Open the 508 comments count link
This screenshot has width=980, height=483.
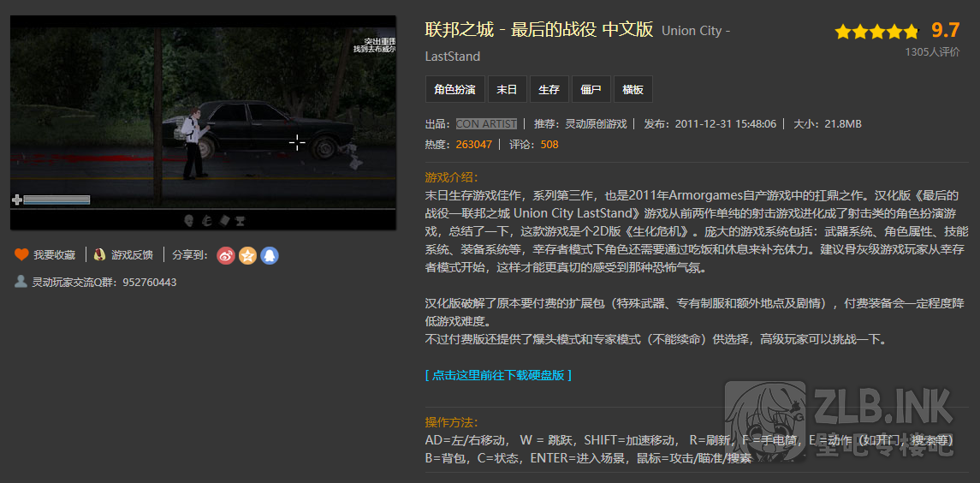pos(549,145)
